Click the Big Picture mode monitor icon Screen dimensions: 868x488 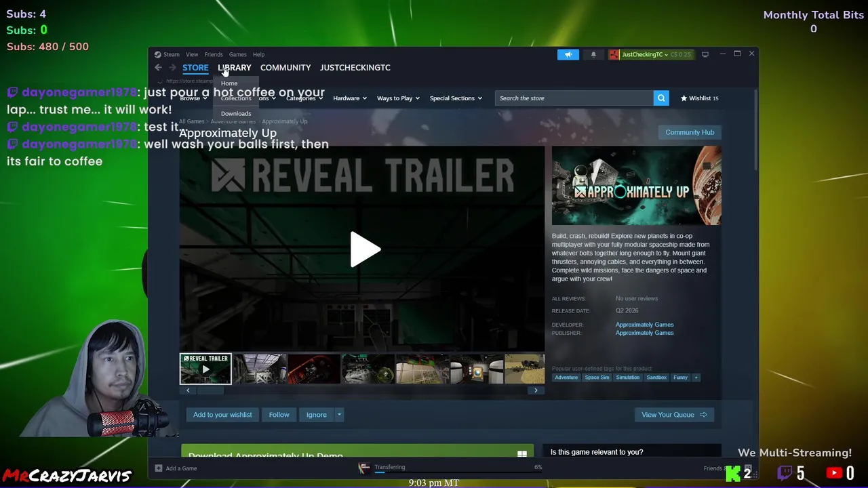(705, 54)
